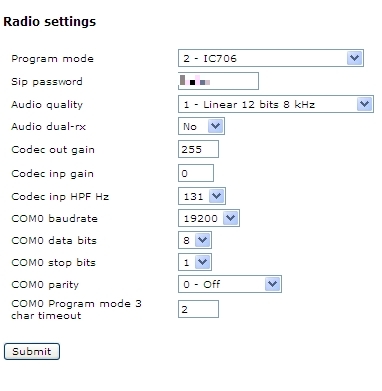Image resolution: width=382 pixels, height=391 pixels.
Task: Click the Program mode label
Action: pyautogui.click(x=52, y=59)
